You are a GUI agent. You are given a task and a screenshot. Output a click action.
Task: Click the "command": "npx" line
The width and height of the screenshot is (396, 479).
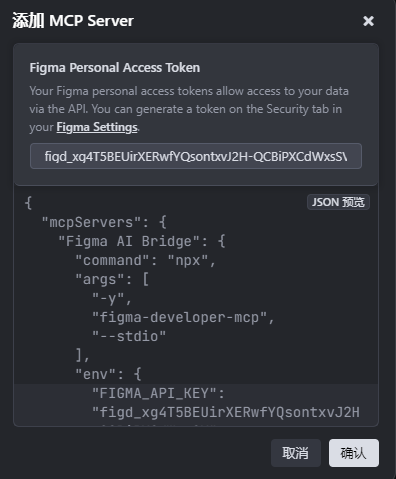146,260
